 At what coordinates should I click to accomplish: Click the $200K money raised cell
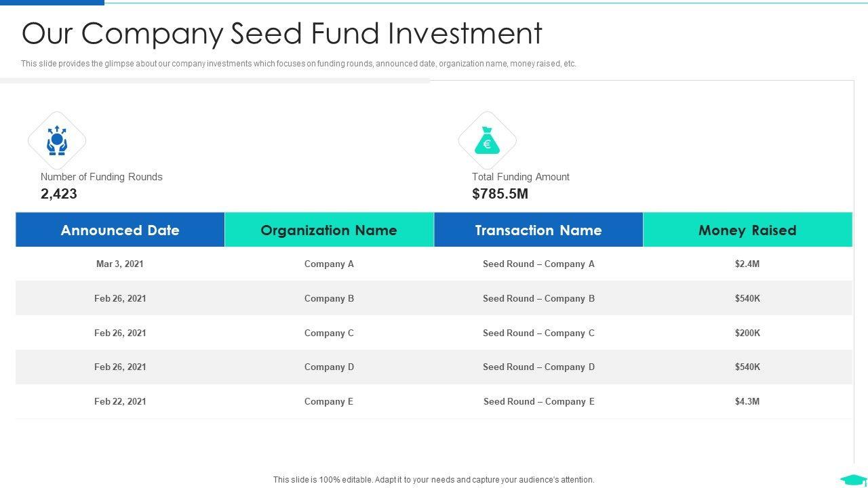click(x=747, y=333)
